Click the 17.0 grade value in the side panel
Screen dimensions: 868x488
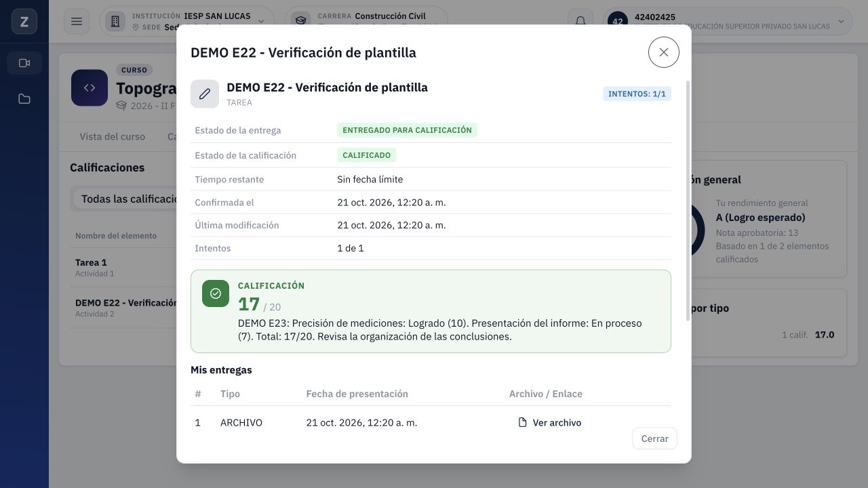click(825, 335)
